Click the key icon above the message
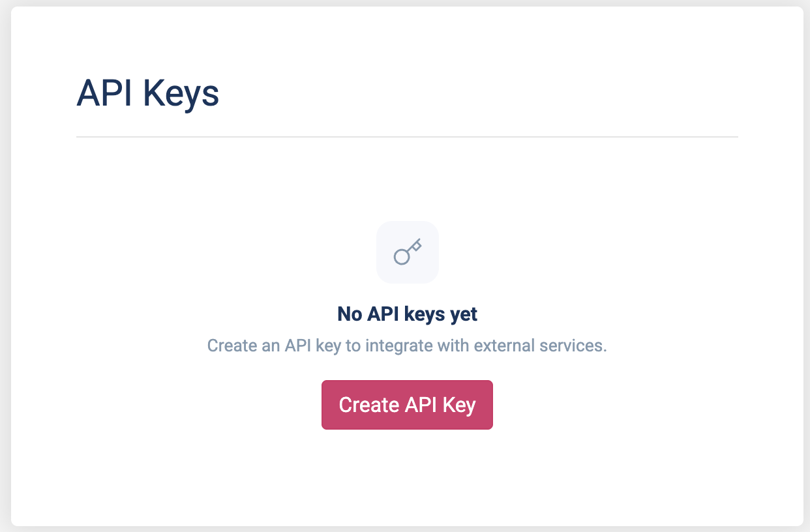This screenshot has height=532, width=810. 408,252
